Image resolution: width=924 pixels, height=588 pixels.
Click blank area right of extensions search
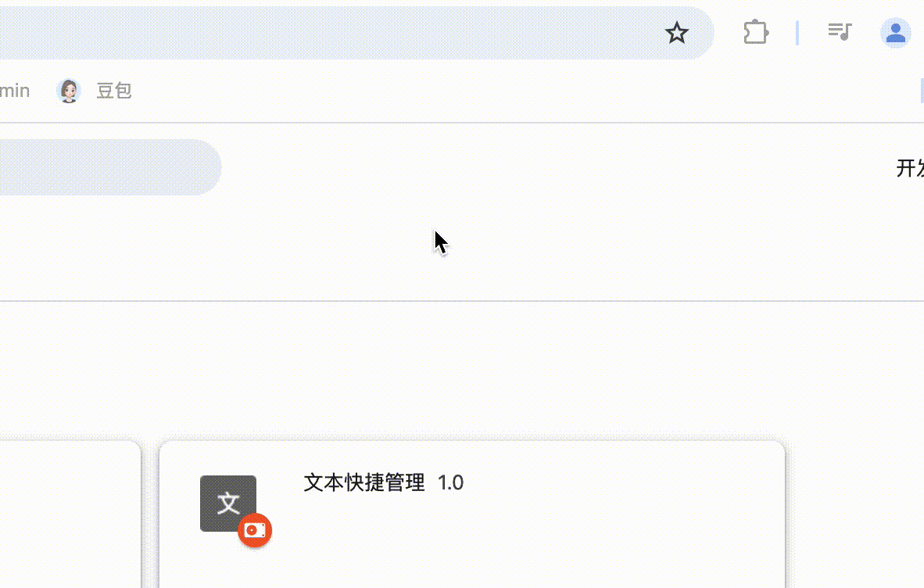(554, 168)
